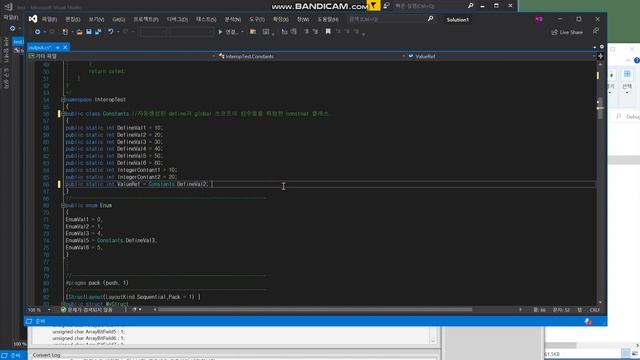Open the InteropTest.Constants type dropdown
Screen dimensions: 640x360
pos(311,56)
